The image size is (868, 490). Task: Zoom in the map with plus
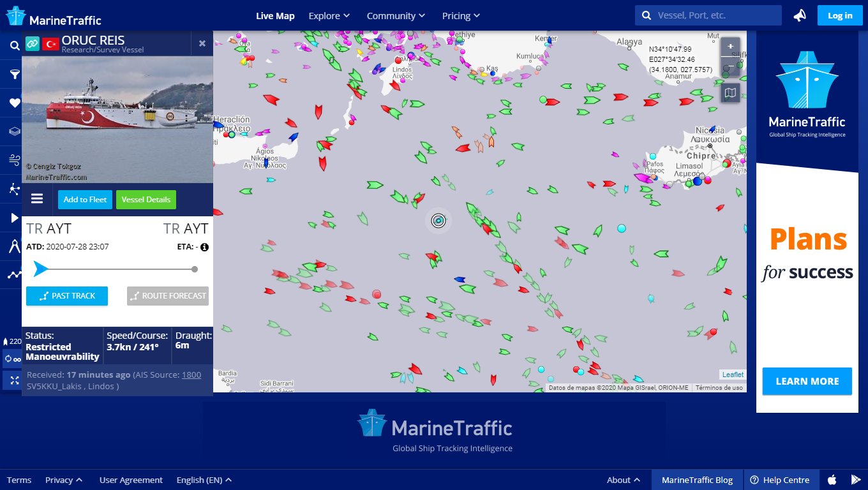pyautogui.click(x=731, y=47)
